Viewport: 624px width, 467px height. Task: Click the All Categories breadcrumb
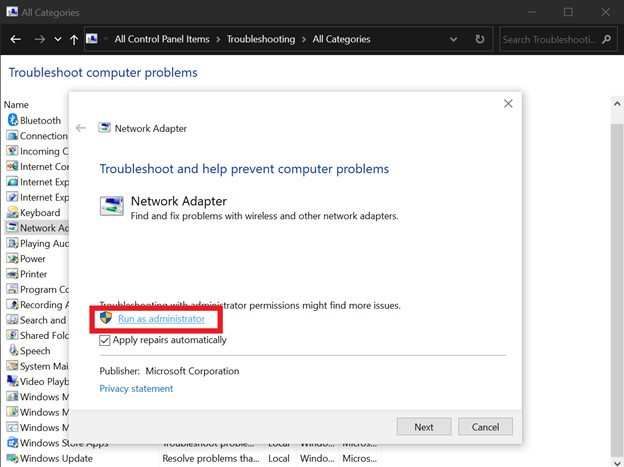[341, 39]
